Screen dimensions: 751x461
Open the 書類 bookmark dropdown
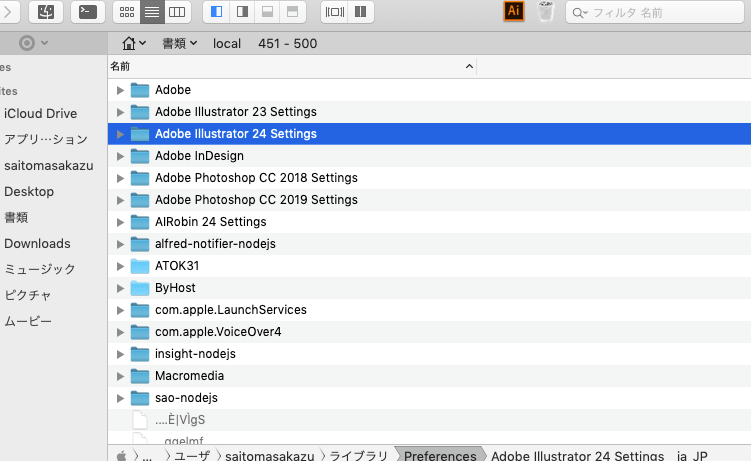[180, 44]
